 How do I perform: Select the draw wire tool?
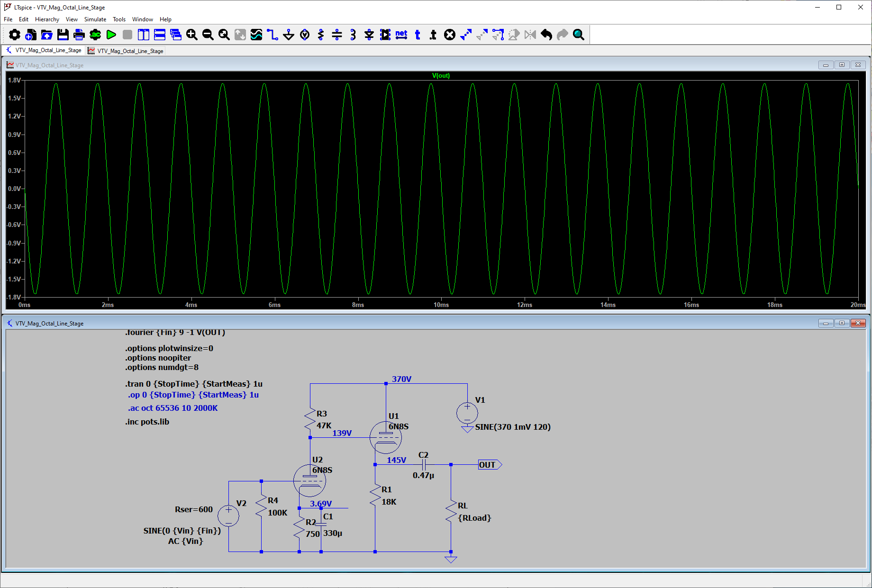(x=272, y=35)
